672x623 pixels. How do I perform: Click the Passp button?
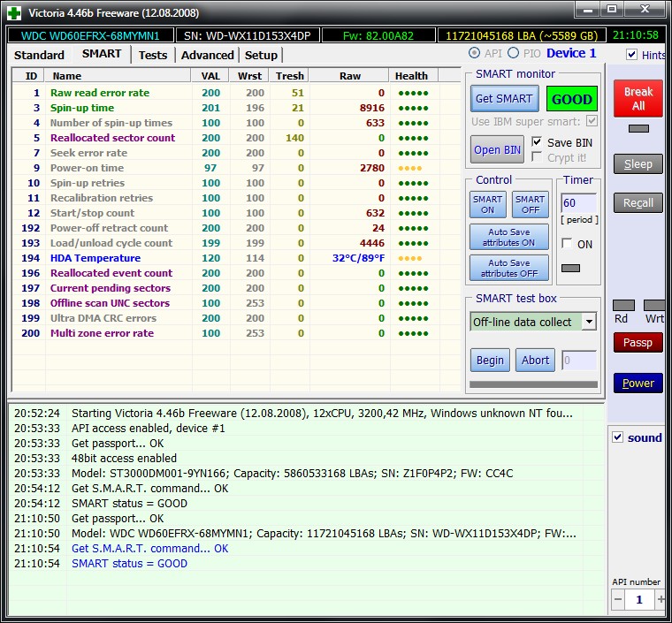coord(638,343)
